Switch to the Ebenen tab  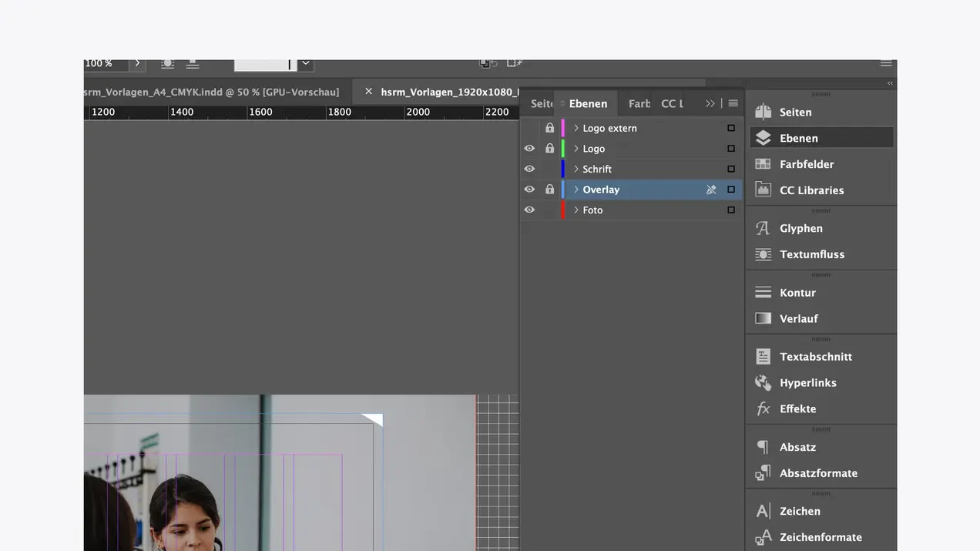tap(587, 102)
